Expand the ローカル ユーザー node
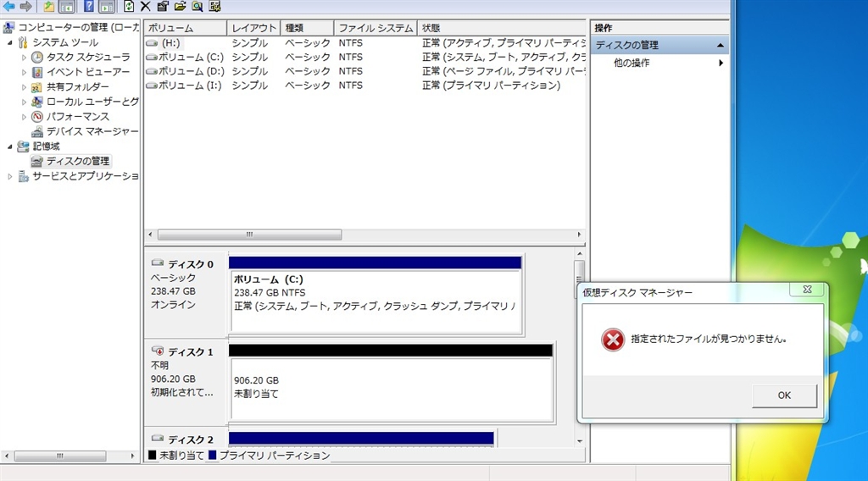The image size is (868, 481). [x=24, y=102]
